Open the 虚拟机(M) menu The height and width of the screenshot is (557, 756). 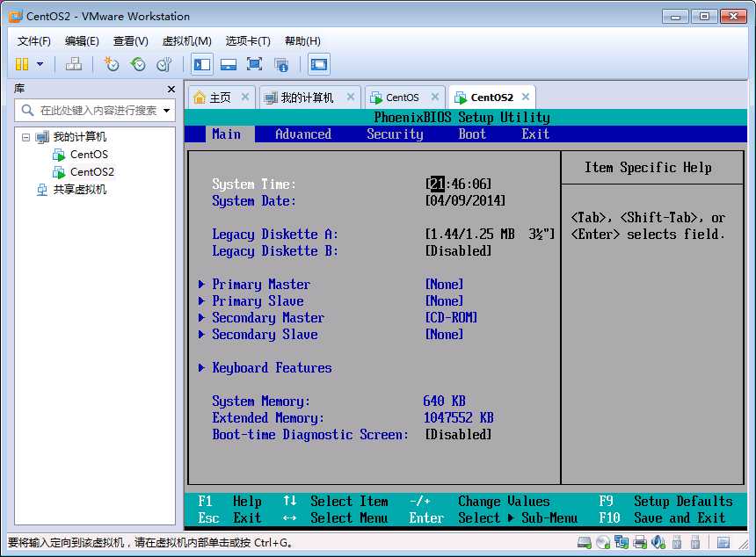pyautogui.click(x=186, y=41)
